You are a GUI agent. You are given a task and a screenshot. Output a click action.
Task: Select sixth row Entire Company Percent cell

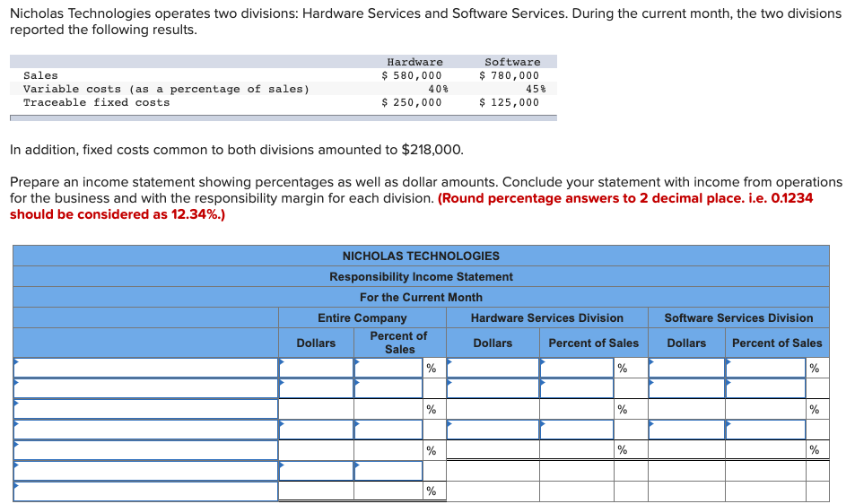[388, 472]
